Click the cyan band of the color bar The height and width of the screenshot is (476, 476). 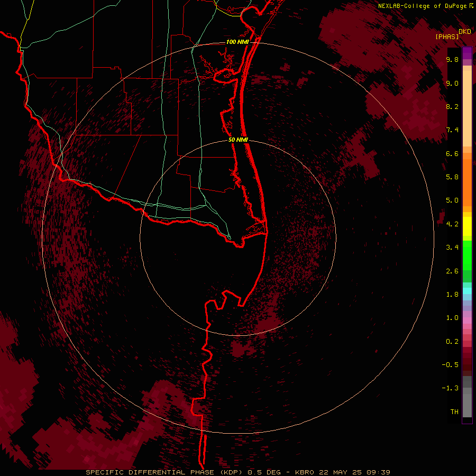(x=467, y=291)
